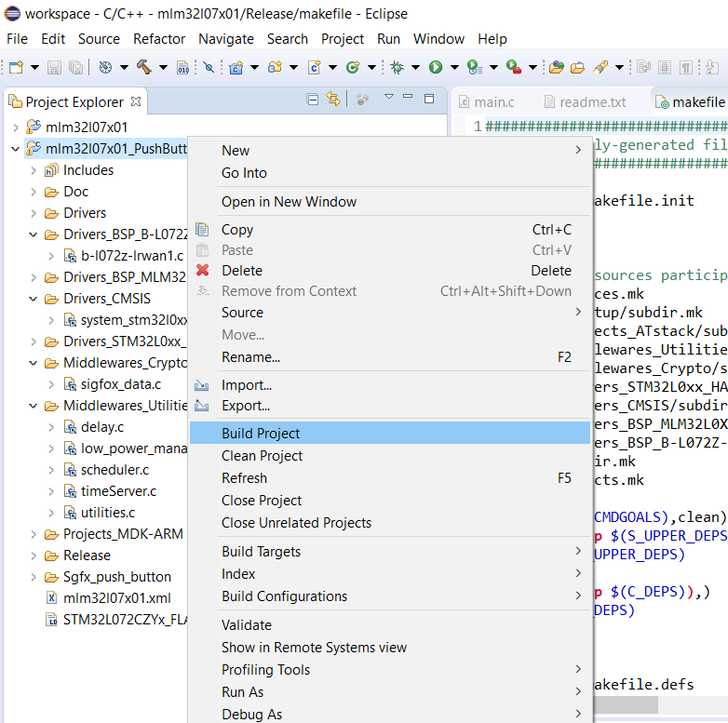Open Project Explorer view menu triangle
Screen dimensions: 728x723
click(x=389, y=97)
